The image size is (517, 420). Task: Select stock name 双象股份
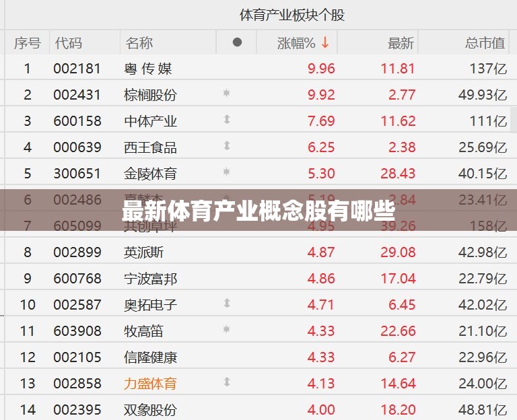point(150,410)
